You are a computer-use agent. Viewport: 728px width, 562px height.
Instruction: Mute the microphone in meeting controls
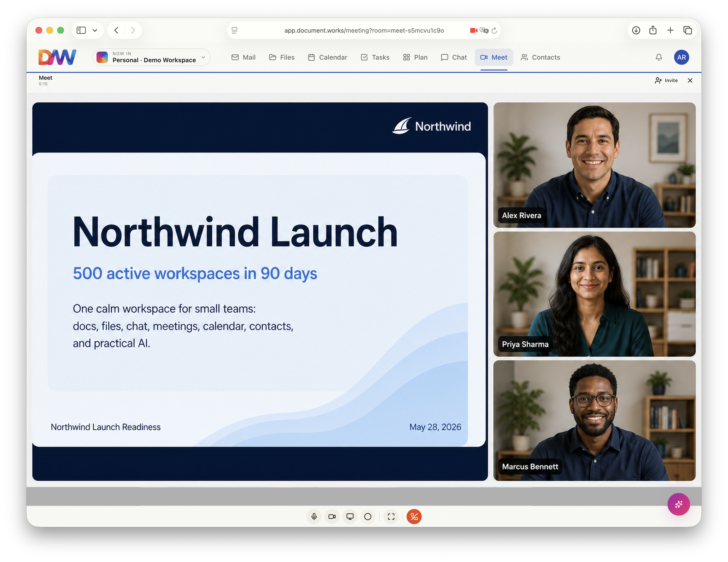click(314, 516)
